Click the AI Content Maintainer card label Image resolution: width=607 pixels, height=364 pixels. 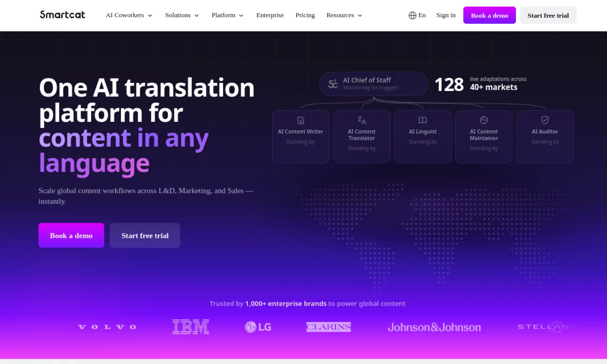(x=484, y=135)
